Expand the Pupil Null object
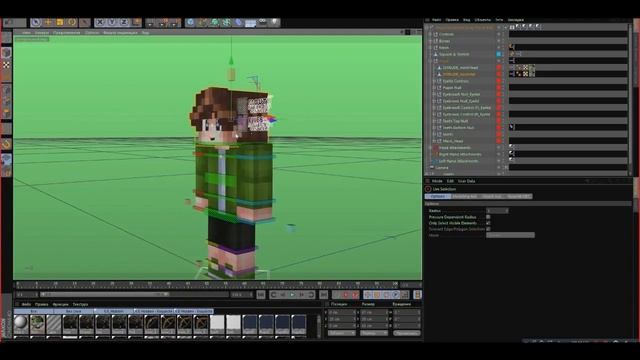The height and width of the screenshot is (360, 640). [434, 87]
